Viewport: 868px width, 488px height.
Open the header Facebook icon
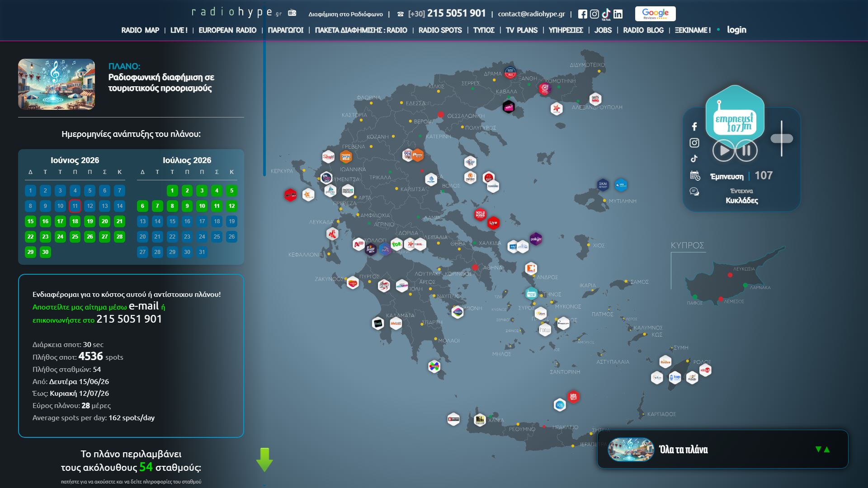(582, 14)
